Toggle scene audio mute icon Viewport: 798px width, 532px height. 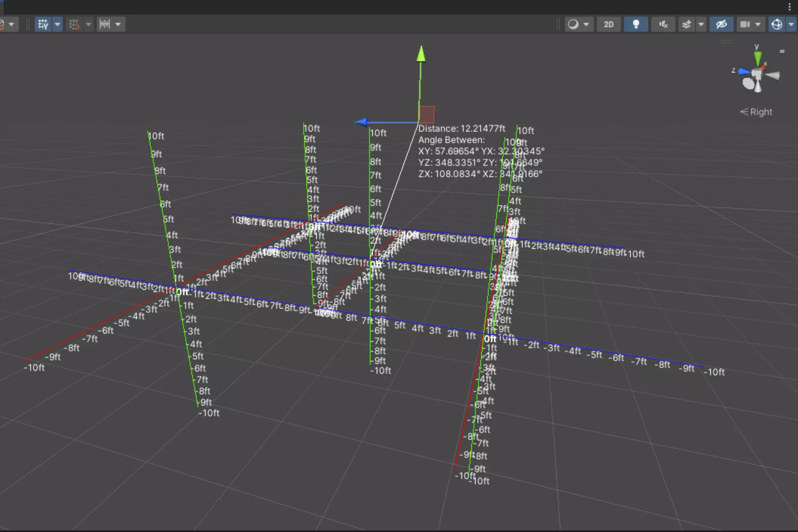point(663,24)
